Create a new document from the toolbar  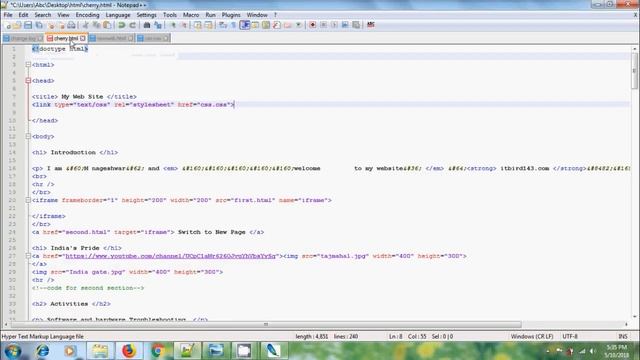click(7, 25)
